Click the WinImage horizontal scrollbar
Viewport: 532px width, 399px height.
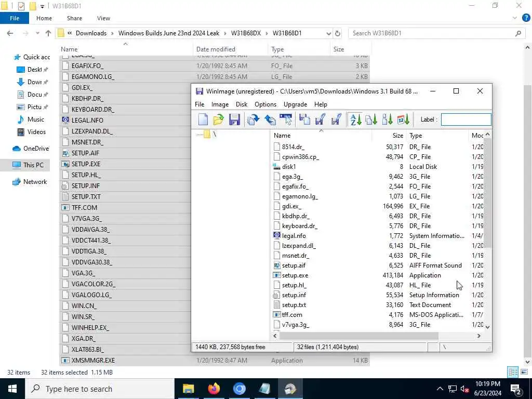coord(358,336)
